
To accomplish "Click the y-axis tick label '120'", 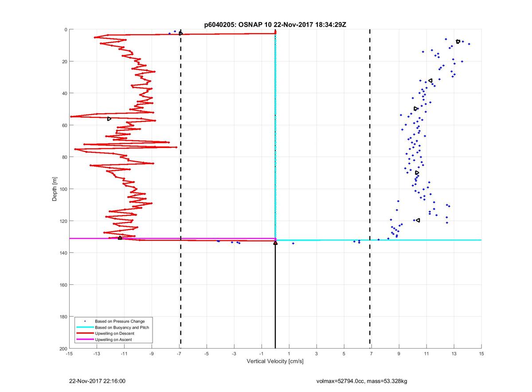I will click(x=63, y=221).
